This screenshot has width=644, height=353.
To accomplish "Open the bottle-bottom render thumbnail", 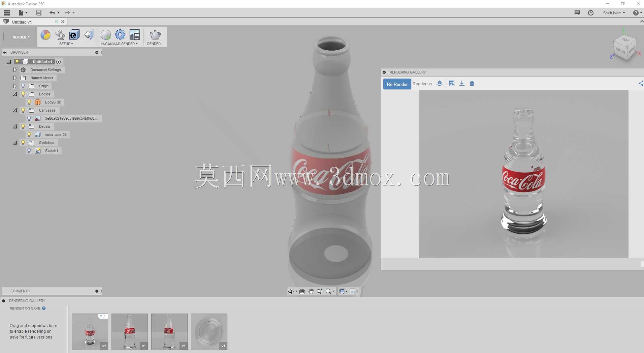I will click(209, 332).
